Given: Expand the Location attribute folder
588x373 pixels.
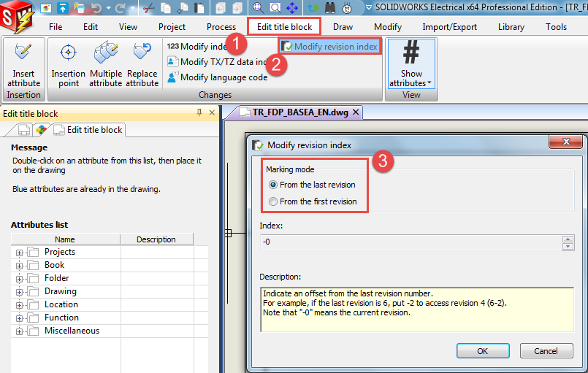Looking at the screenshot, I should click(x=19, y=305).
